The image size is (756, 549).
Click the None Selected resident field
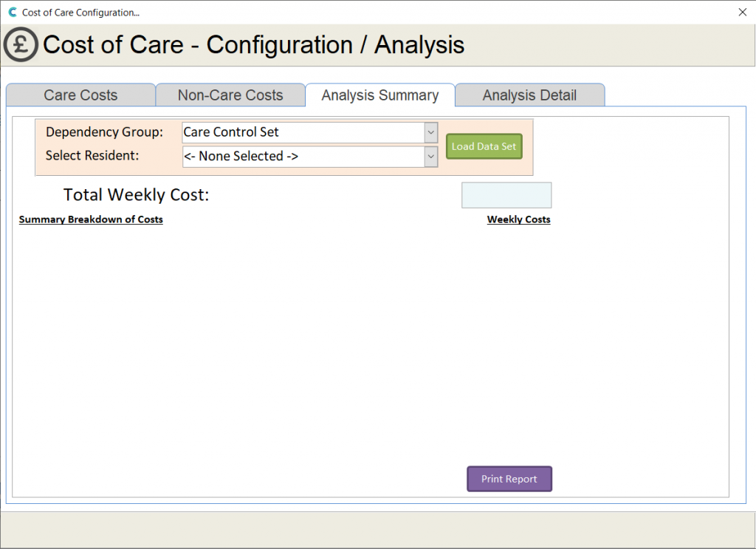[303, 157]
